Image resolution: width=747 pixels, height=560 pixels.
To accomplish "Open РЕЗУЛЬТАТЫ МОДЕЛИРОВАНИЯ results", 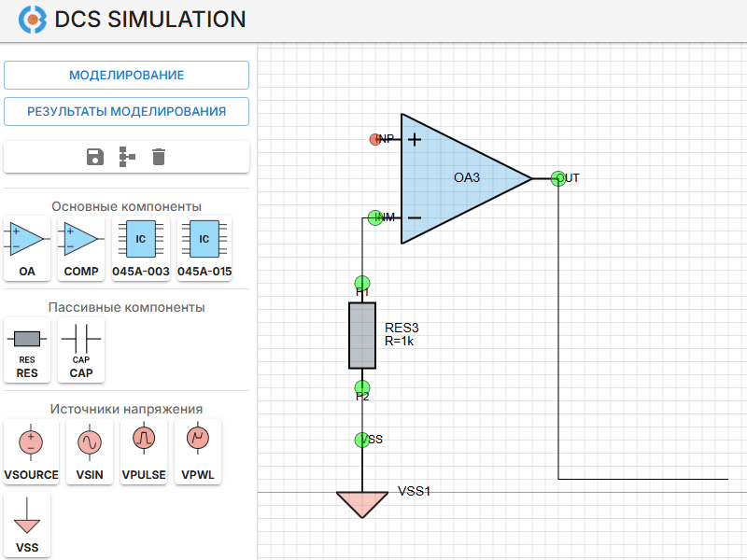I will (126, 111).
